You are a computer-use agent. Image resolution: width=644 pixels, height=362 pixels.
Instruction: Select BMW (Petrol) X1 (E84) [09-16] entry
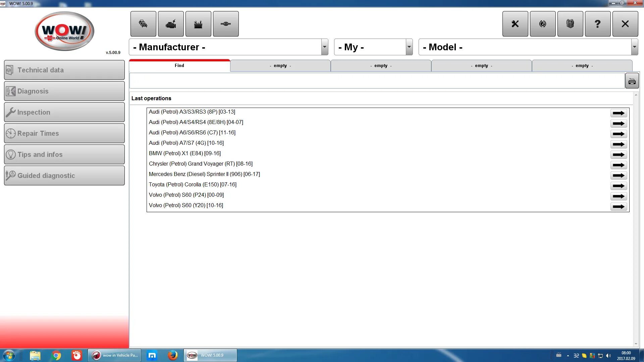tap(185, 154)
